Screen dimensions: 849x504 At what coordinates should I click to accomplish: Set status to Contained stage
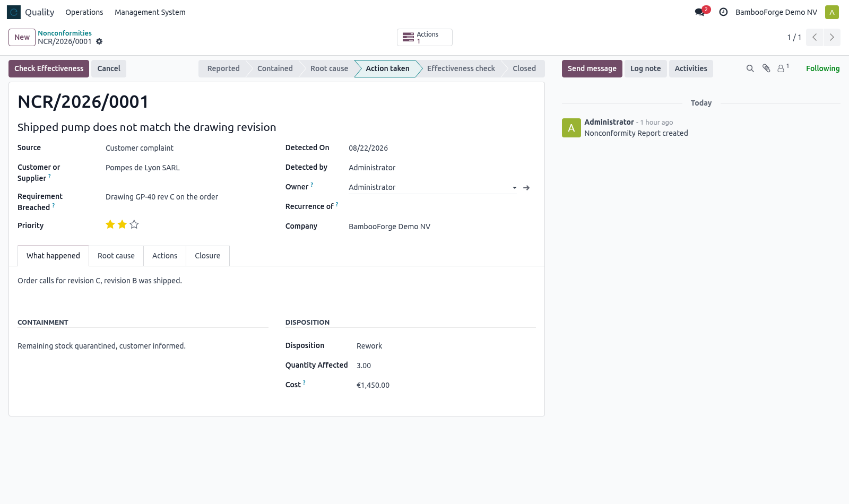point(275,68)
